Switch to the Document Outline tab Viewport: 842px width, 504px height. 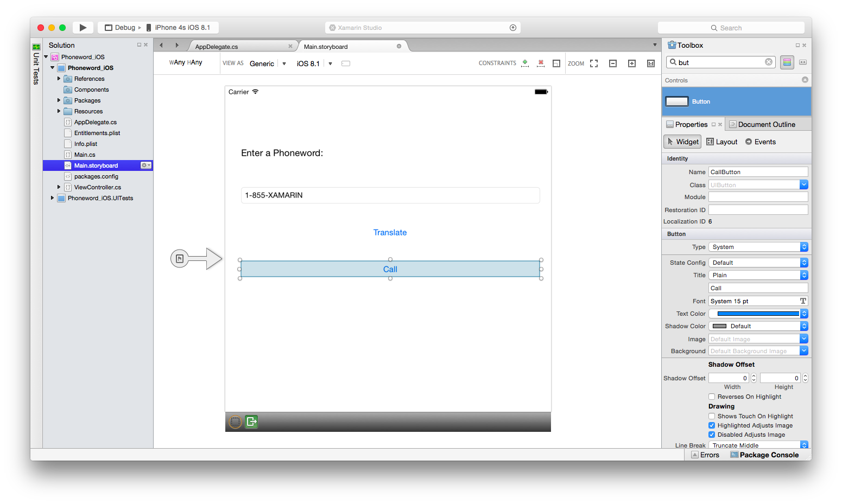[x=766, y=124]
